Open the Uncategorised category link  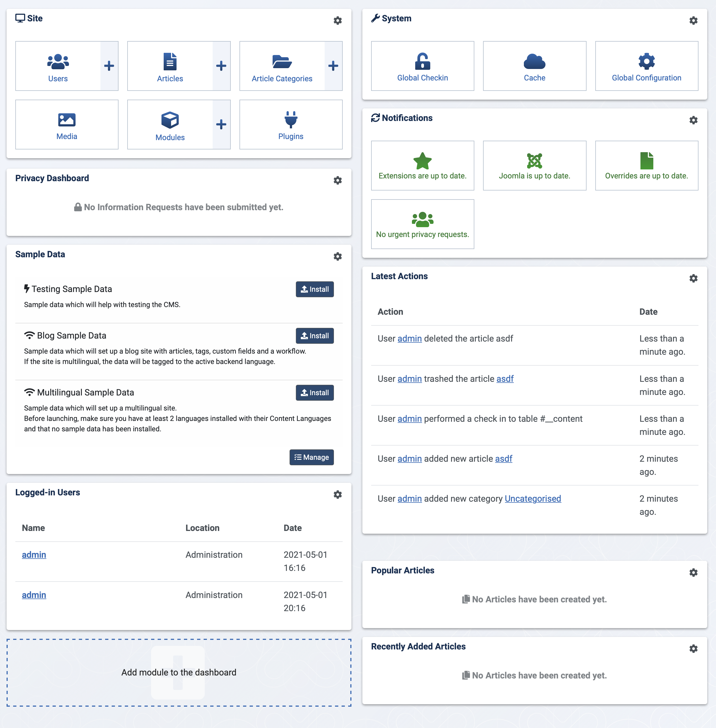[533, 499]
